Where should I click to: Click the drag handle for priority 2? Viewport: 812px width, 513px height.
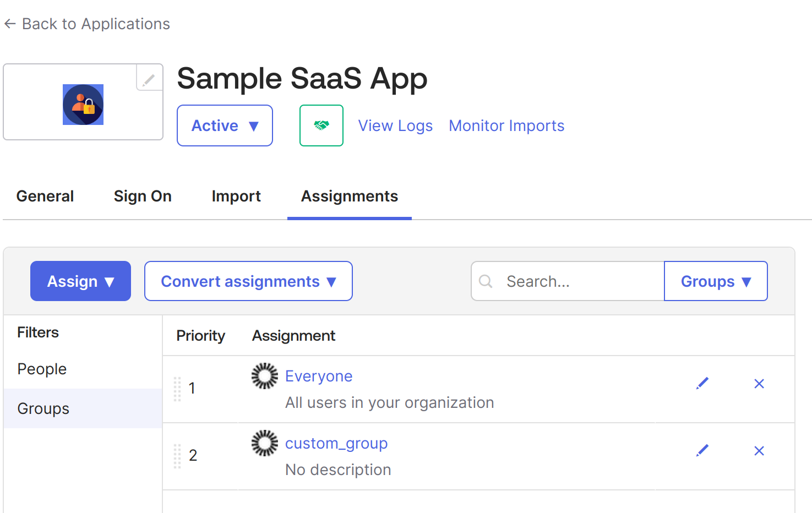pos(177,456)
